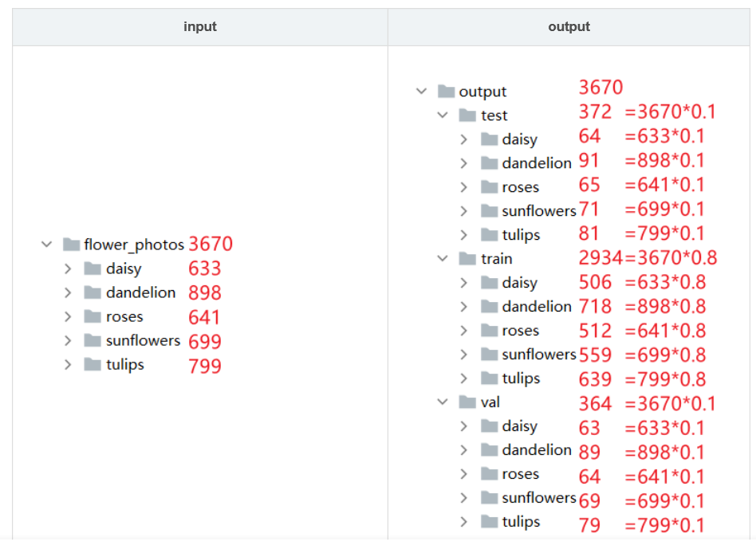This screenshot has height=545, width=756.
Task: Click the tulips folder icon under train
Action: point(489,378)
